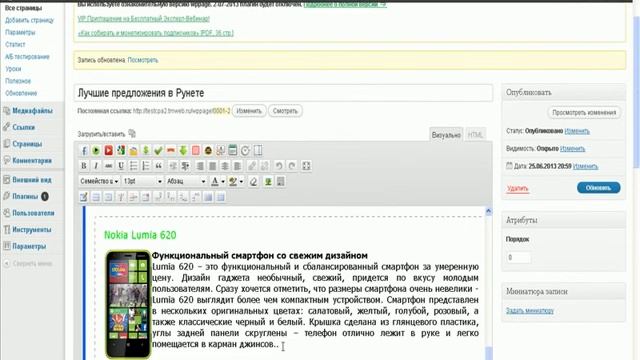Click Добавить страницу in the sidebar
640x360 pixels.
[x=29, y=20]
